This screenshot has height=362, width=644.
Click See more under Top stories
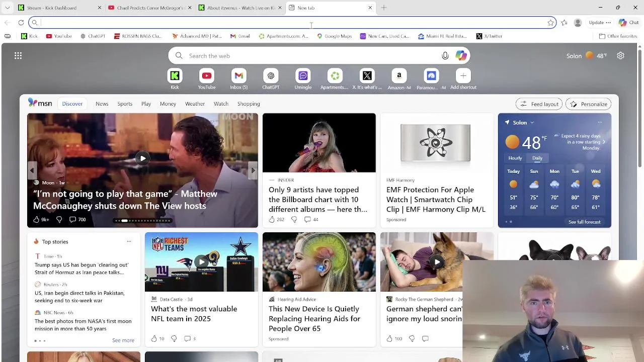point(123,340)
